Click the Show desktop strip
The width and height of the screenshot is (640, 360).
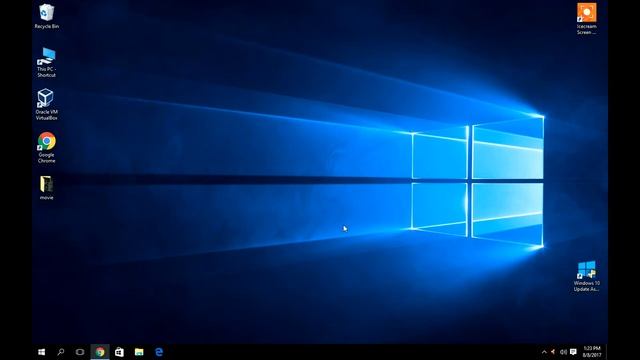(x=607, y=352)
